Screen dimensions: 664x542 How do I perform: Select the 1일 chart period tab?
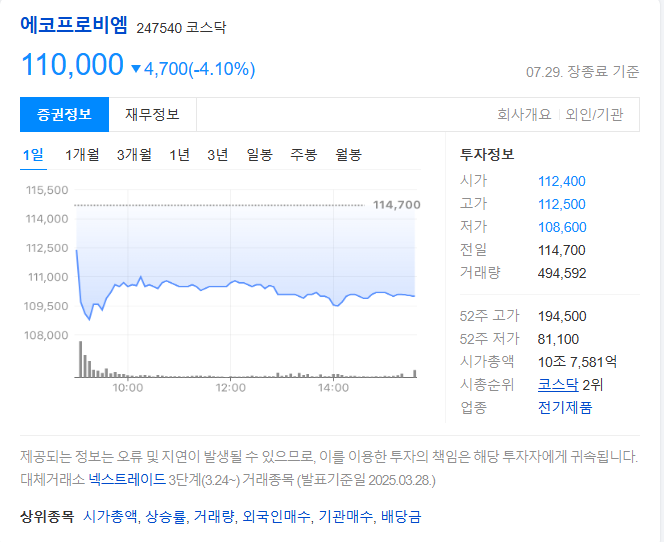(33, 155)
